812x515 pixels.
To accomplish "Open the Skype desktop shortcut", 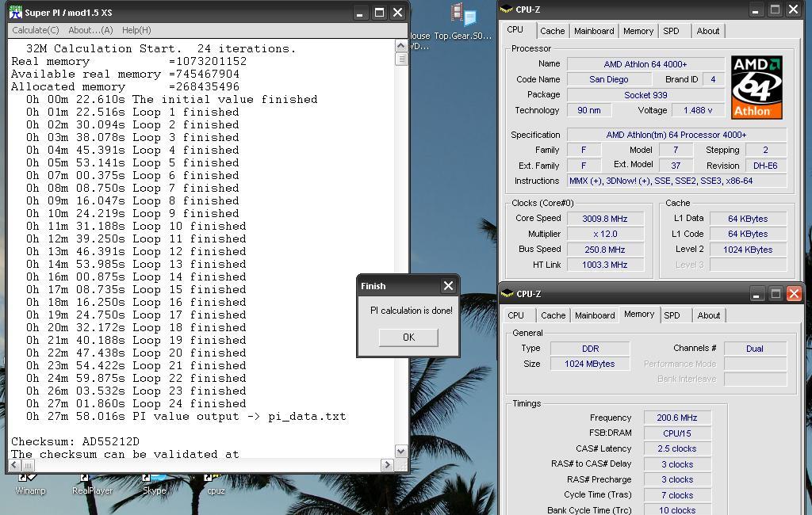I will (155, 484).
